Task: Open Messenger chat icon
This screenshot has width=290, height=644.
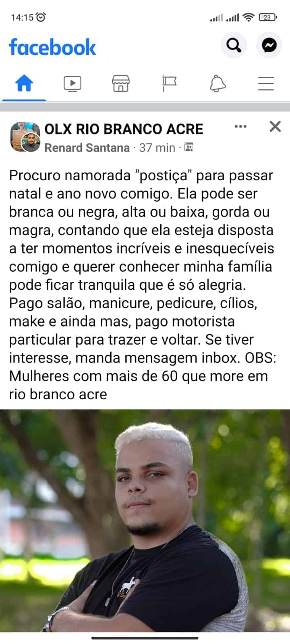Action: (269, 45)
